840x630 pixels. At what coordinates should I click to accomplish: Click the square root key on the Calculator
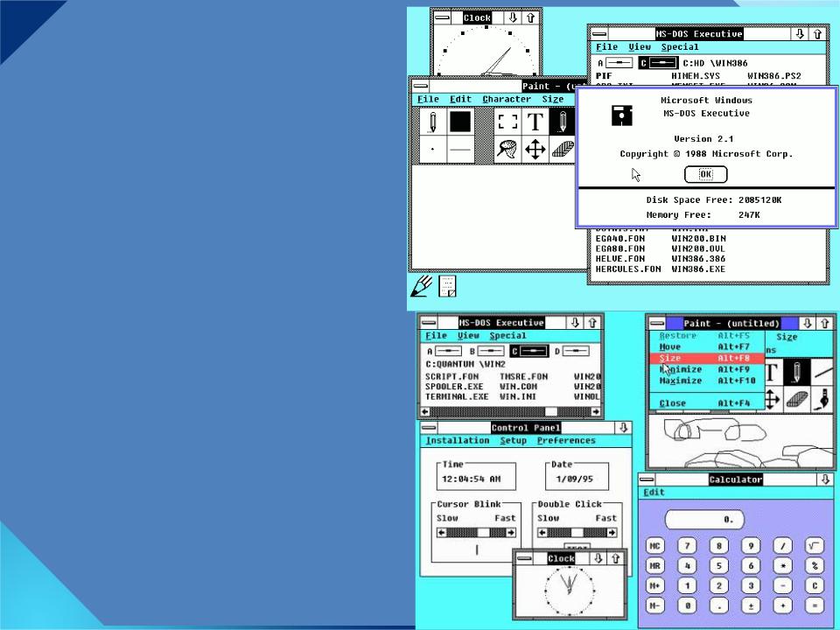pyautogui.click(x=815, y=546)
